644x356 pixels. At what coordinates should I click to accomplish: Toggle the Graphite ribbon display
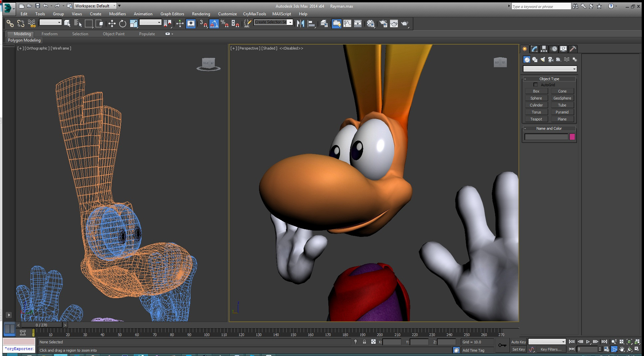[x=337, y=23]
